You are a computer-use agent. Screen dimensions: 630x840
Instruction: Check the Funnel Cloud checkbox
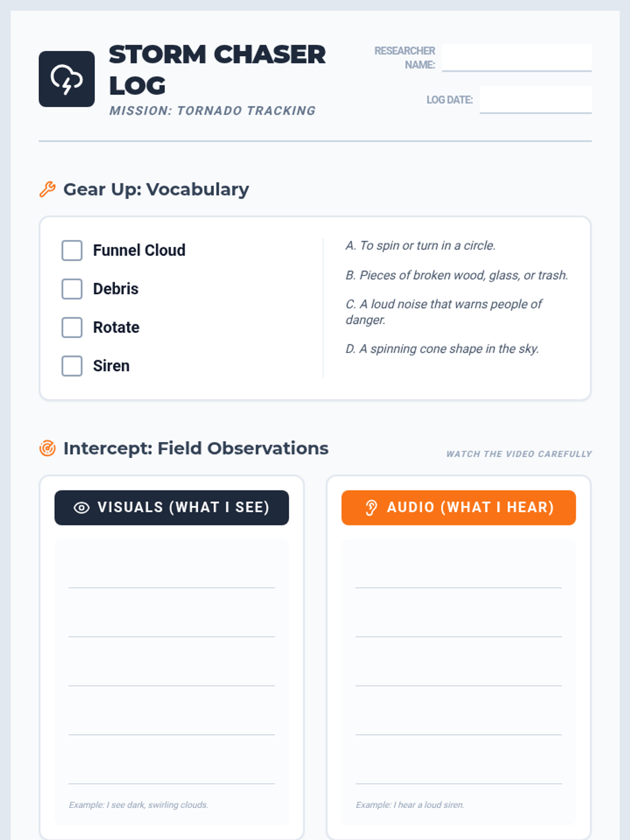72,250
